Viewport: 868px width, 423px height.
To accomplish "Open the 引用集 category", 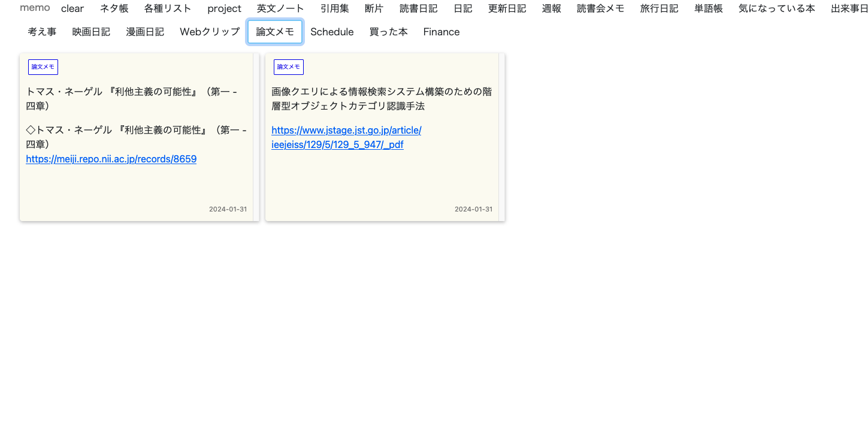I will [x=334, y=8].
